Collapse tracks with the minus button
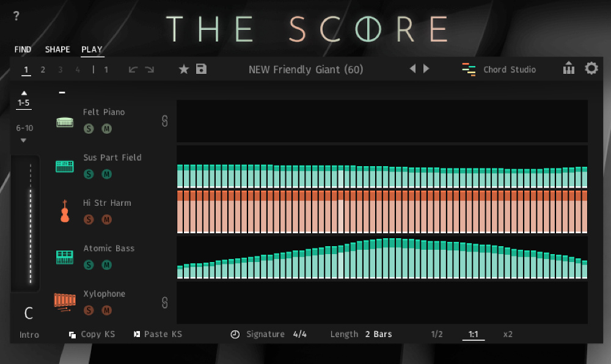611x364 pixels. click(x=62, y=93)
